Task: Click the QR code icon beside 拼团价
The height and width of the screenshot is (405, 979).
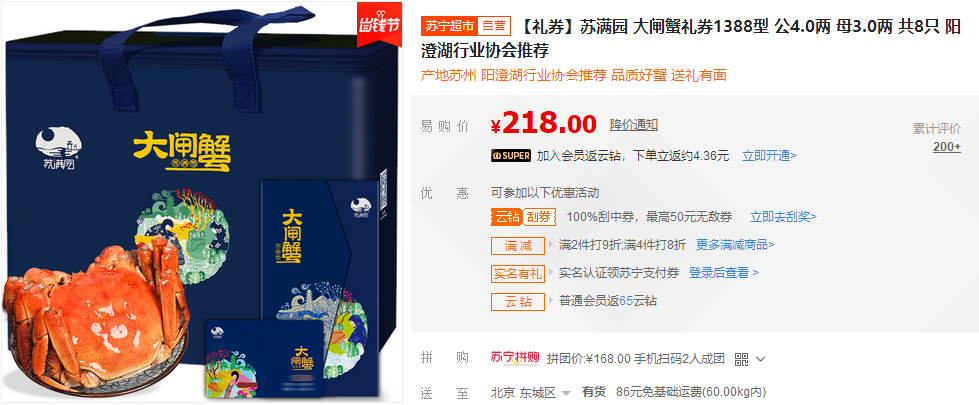Action: pos(741,359)
